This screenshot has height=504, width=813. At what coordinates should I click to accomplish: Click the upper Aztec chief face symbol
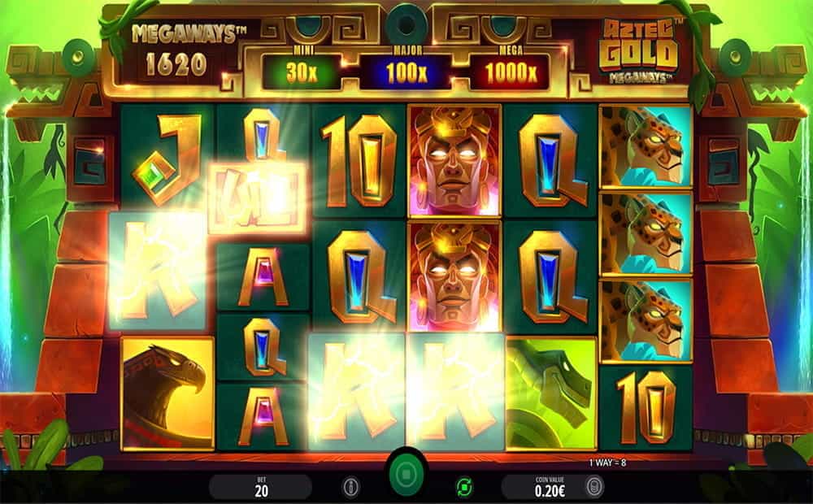454,161
